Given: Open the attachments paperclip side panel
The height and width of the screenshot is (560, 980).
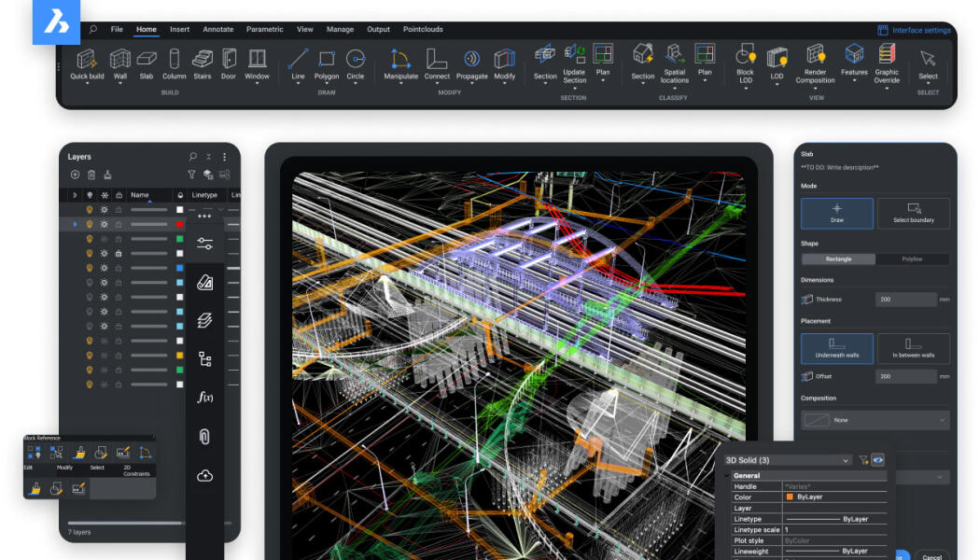Looking at the screenshot, I should [204, 436].
